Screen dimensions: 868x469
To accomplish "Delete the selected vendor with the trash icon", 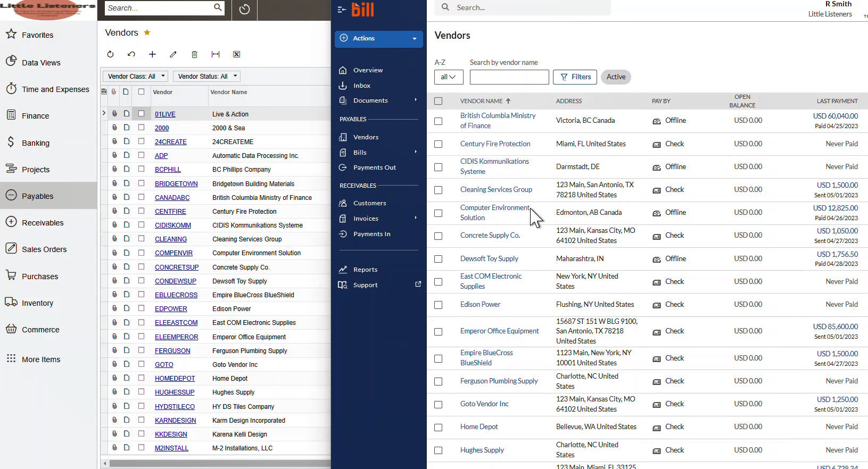I will click(x=194, y=54).
